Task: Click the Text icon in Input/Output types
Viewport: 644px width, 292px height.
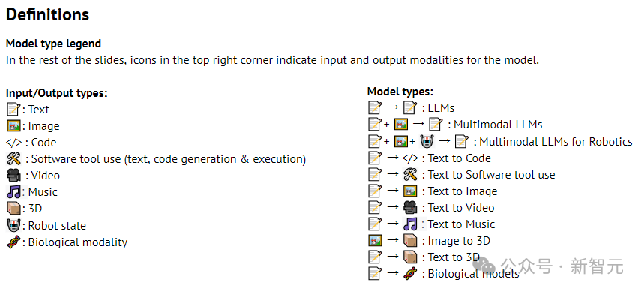Action: [x=13, y=110]
